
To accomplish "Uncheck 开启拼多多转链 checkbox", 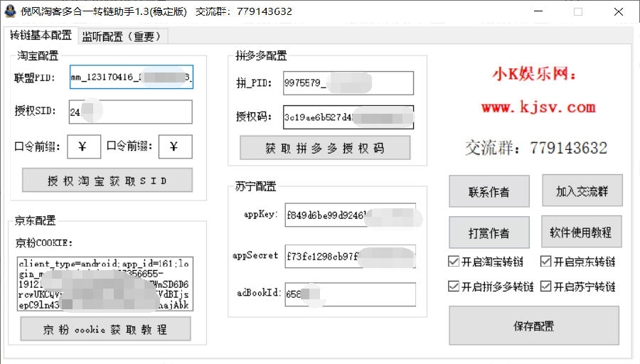I will pyautogui.click(x=453, y=286).
